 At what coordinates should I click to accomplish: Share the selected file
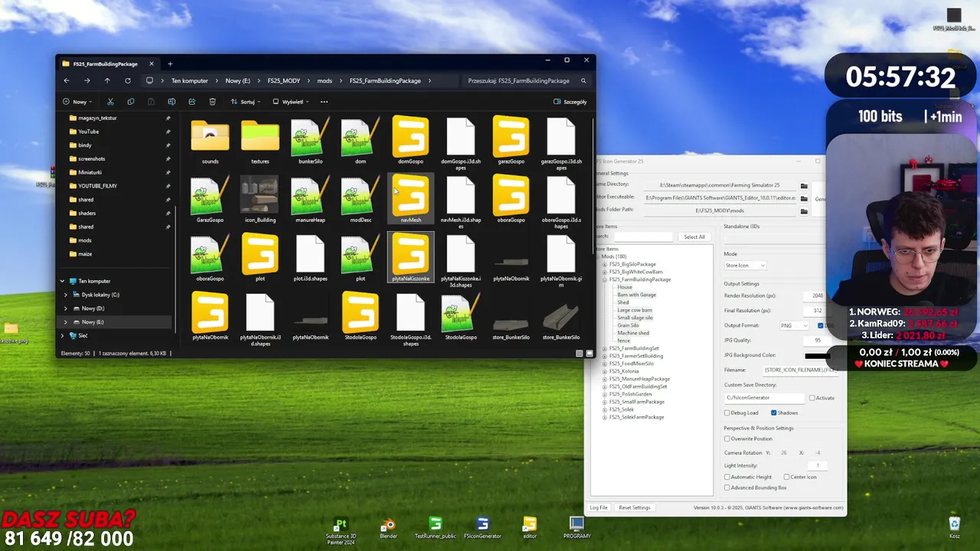pyautogui.click(x=192, y=102)
